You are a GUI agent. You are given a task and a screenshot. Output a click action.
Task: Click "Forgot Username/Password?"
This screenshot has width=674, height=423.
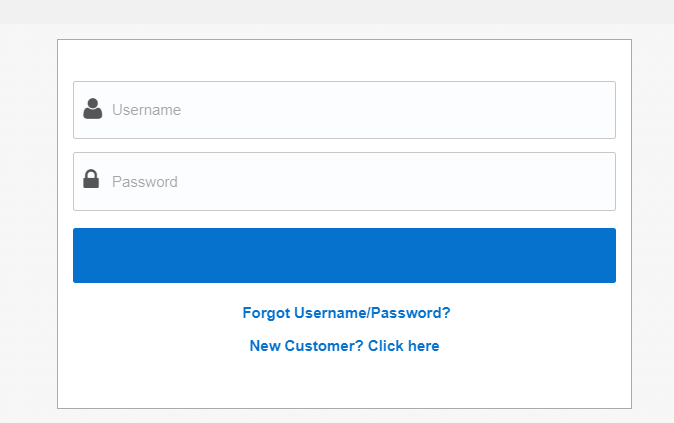(346, 313)
